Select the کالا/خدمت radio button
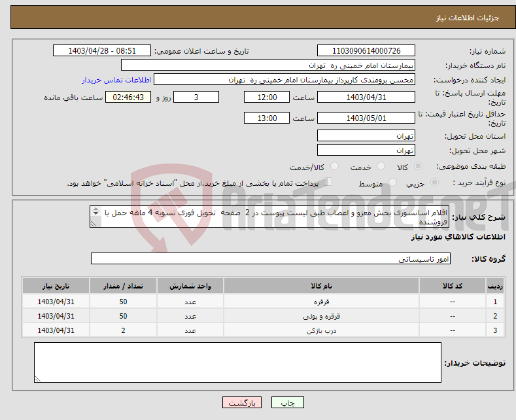 pyautogui.click(x=334, y=166)
